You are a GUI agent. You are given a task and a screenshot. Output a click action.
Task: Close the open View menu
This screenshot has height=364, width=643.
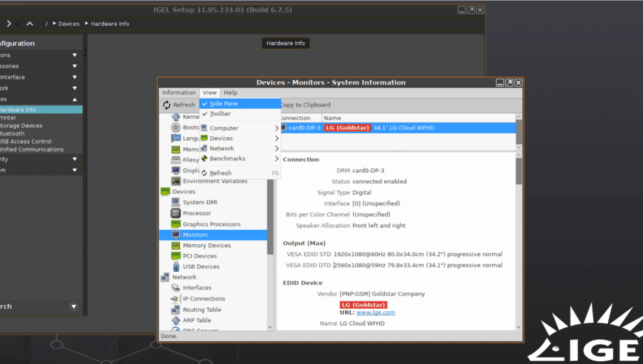209,93
